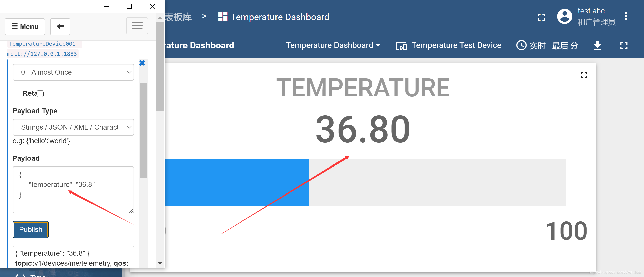This screenshot has width=644, height=277.
Task: Open the realtime time window selector
Action: tap(547, 46)
